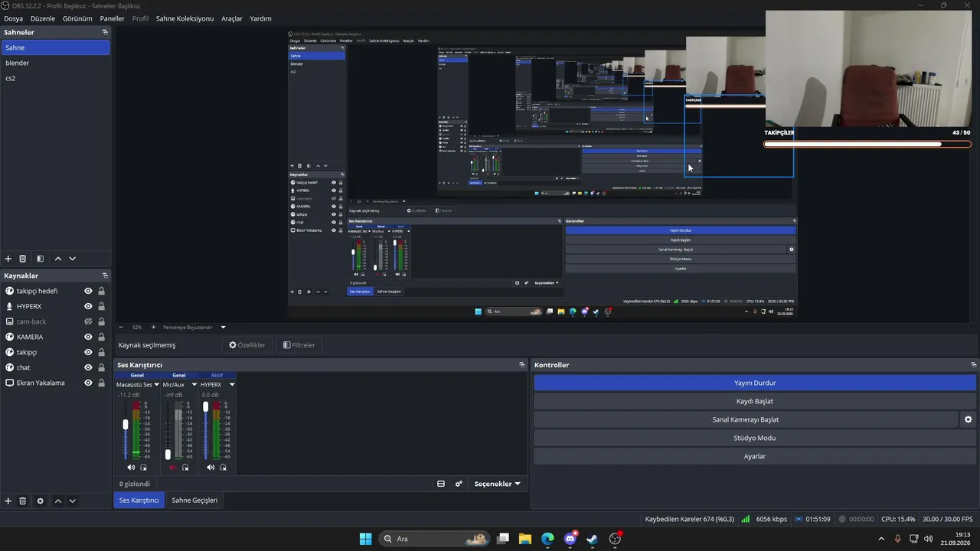This screenshot has height=551, width=980.
Task: Mute the Masaüstü Ses speaker icon
Action: 131,468
